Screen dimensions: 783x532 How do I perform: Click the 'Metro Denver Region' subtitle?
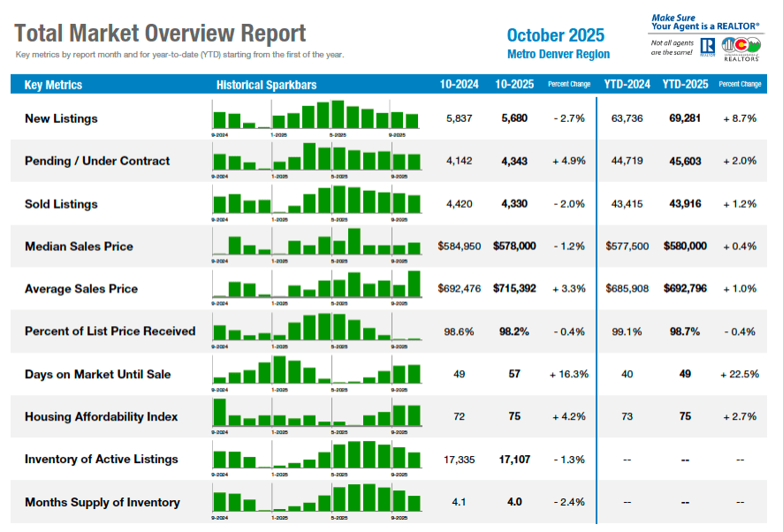tap(559, 54)
